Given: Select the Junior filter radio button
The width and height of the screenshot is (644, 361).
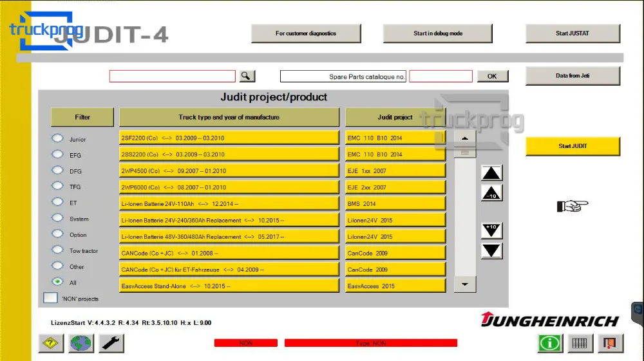Looking at the screenshot, I should pos(57,138).
